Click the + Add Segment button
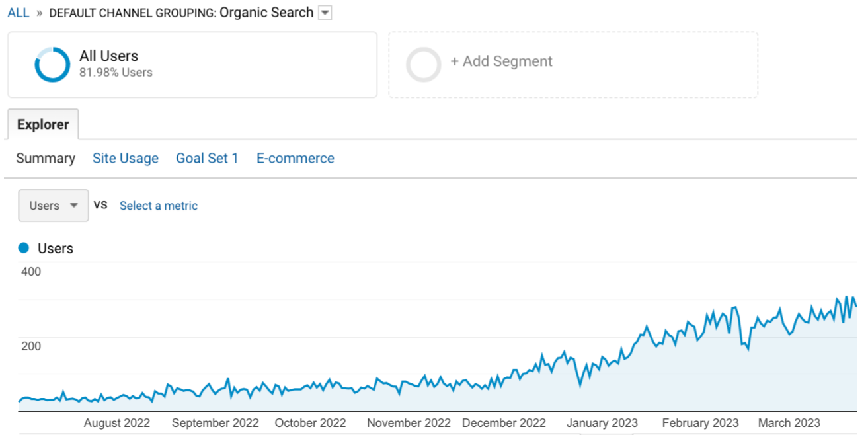Screen dimensions: 868x437 click(x=501, y=61)
